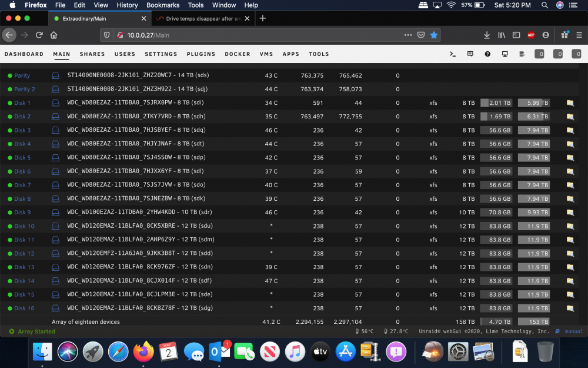Open the Bookmarks menu in menu bar
This screenshot has width=588, height=368.
click(163, 5)
